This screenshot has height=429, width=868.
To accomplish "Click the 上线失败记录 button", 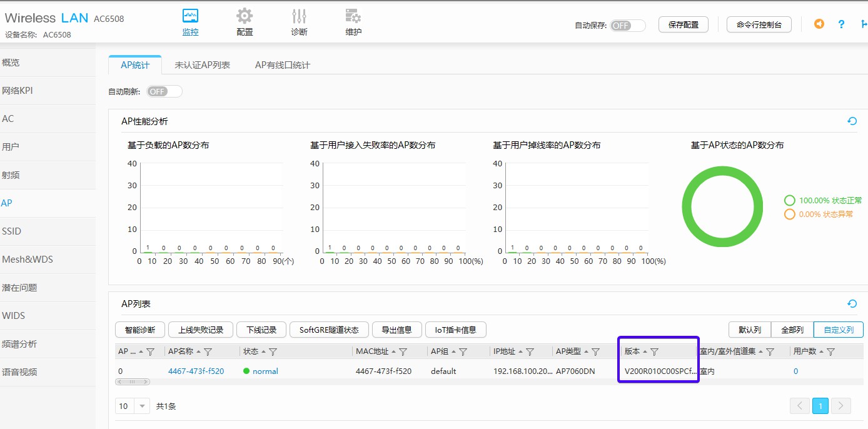I will [200, 330].
